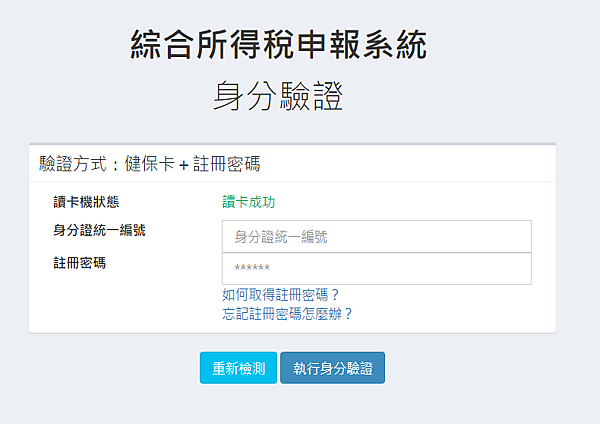The height and width of the screenshot is (424, 600).
Task: Click the 身分證統一編號 field label
Action: 99,230
